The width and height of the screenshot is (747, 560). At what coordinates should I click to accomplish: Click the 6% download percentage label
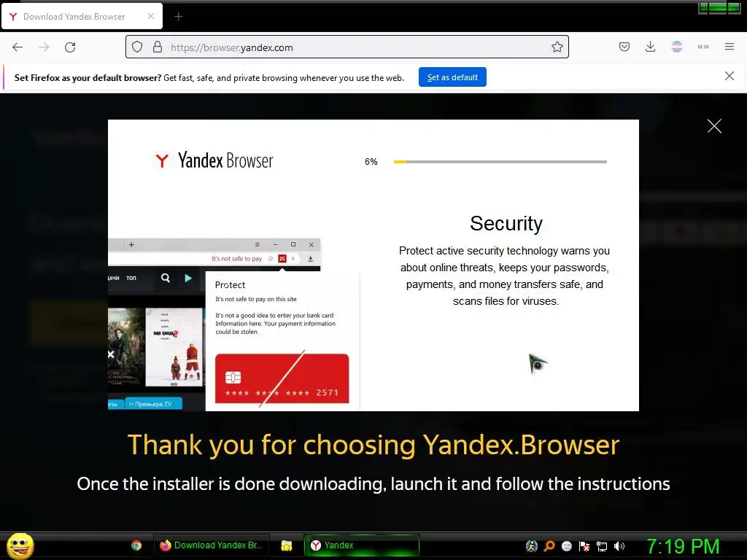[x=371, y=162]
